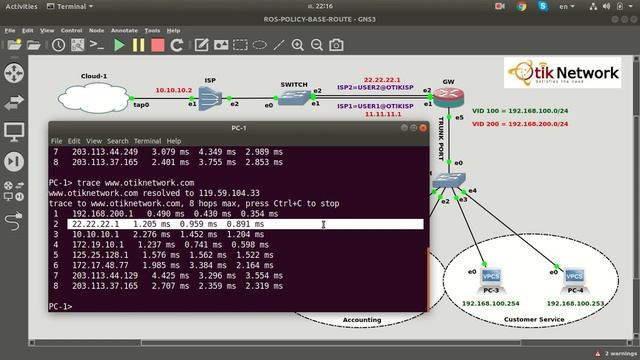This screenshot has width=640, height=360.
Task: Open GNS3 Edit menu
Action: 27,31
